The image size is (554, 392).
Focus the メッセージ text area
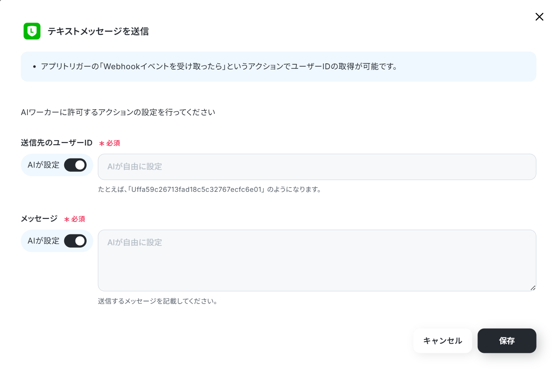(317, 260)
